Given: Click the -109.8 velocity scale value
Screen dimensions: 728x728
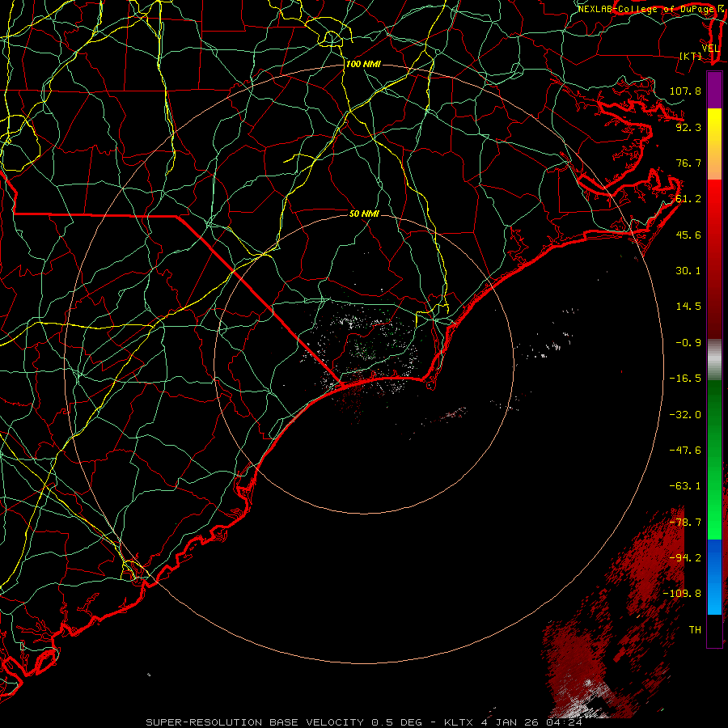Looking at the screenshot, I should 682,594.
